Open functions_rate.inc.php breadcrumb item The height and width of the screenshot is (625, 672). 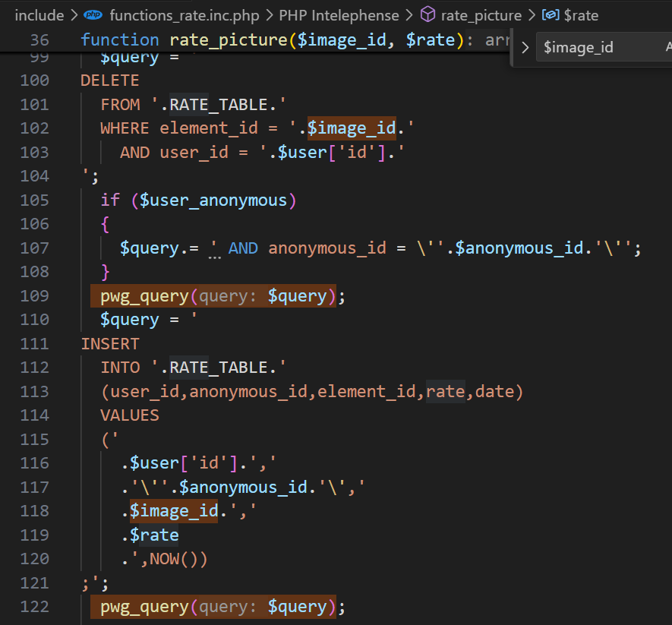185,15
